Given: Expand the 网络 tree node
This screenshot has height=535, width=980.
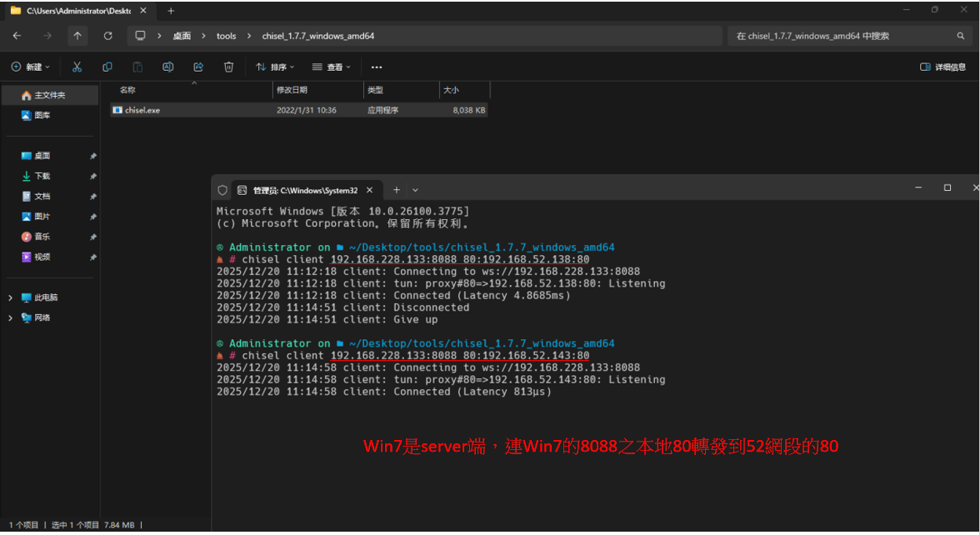Looking at the screenshot, I should coord(10,317).
